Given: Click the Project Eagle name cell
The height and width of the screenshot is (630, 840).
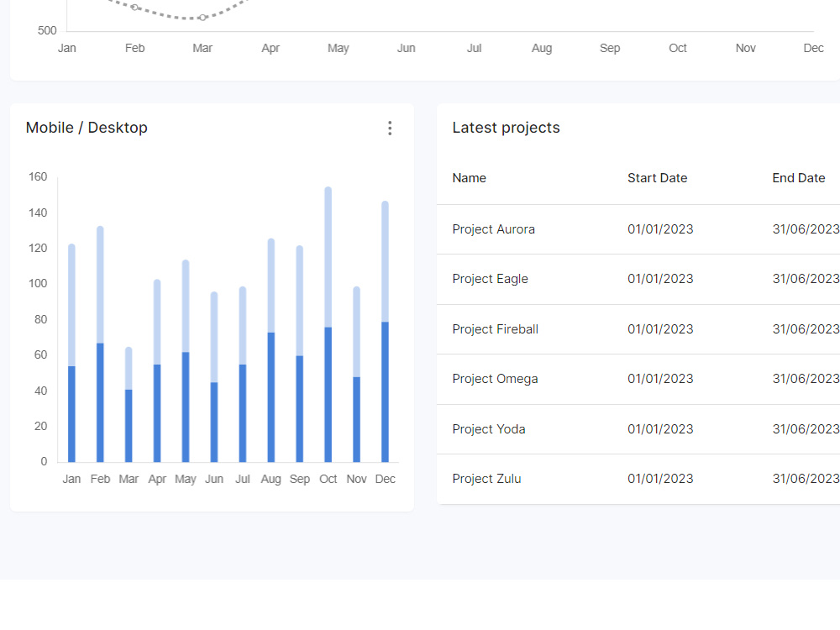Looking at the screenshot, I should click(x=491, y=279).
